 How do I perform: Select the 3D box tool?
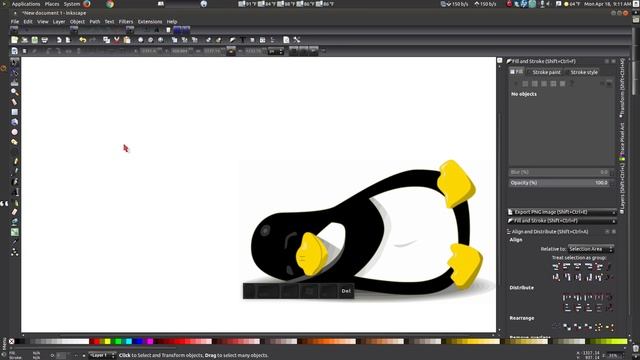(15, 122)
